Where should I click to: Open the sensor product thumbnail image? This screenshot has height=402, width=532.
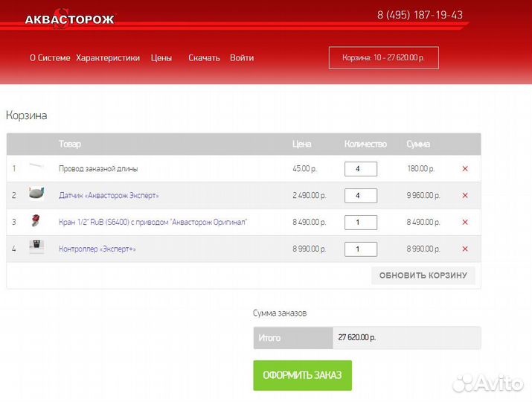tap(36, 194)
